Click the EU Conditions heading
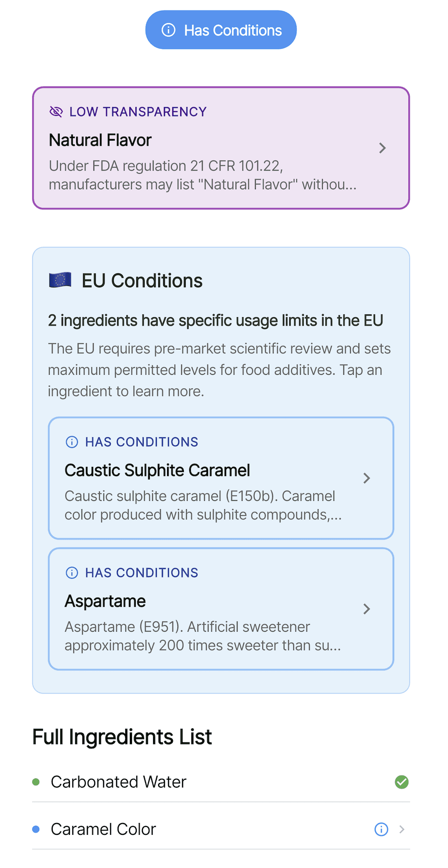Screen dimensions: 448x868 (142, 281)
